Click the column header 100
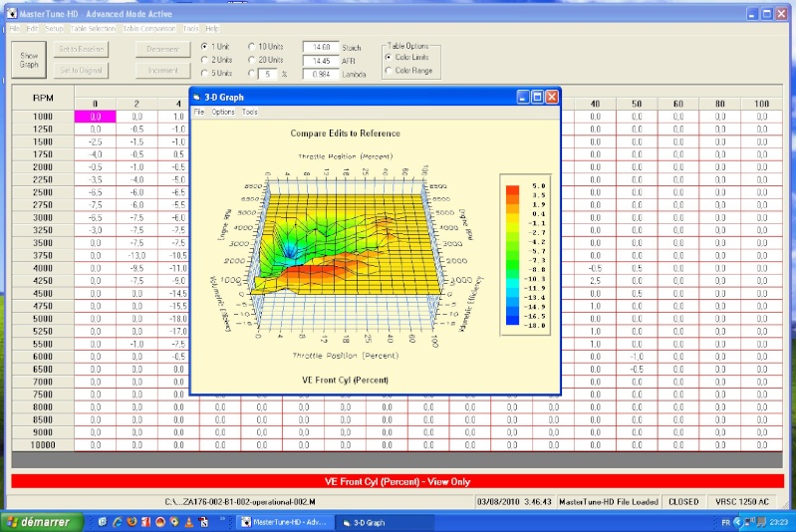This screenshot has width=796, height=532. [761, 104]
